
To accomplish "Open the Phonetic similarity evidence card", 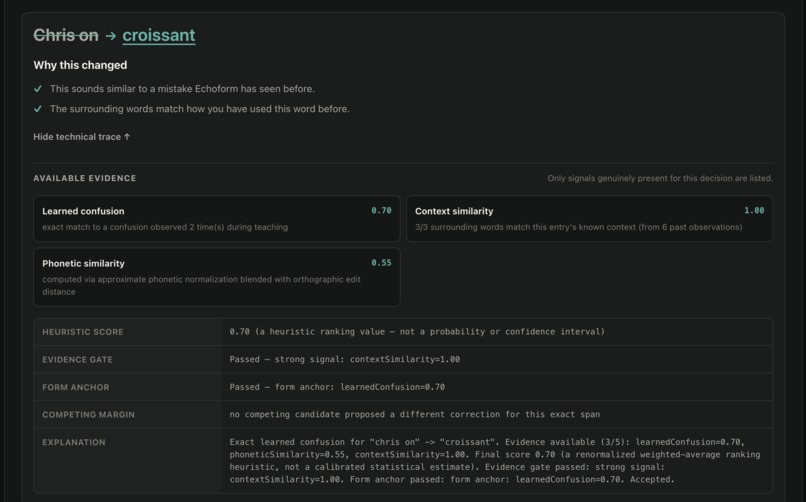I will coord(216,277).
